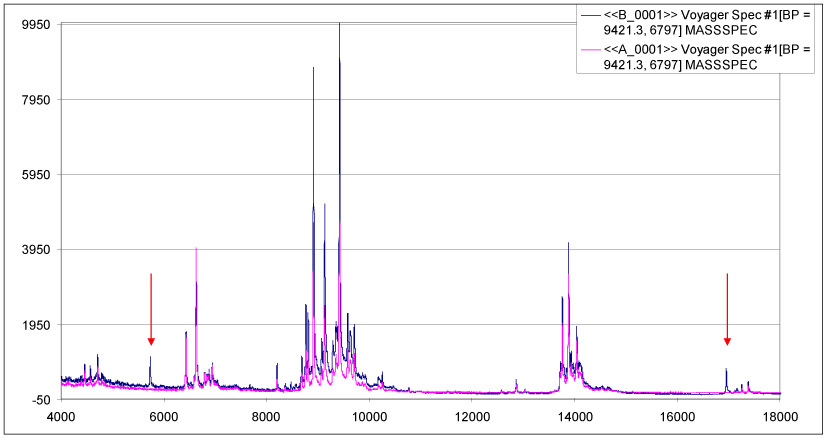The width and height of the screenshot is (827, 438).
Task: Click y-axis label 1950
Action: pos(36,325)
